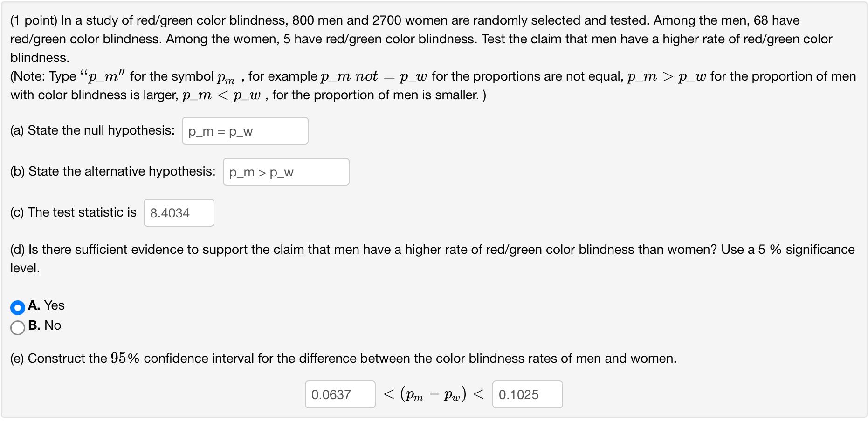The height and width of the screenshot is (427, 868).
Task: Click the 'A. Yes' text label
Action: (x=46, y=306)
